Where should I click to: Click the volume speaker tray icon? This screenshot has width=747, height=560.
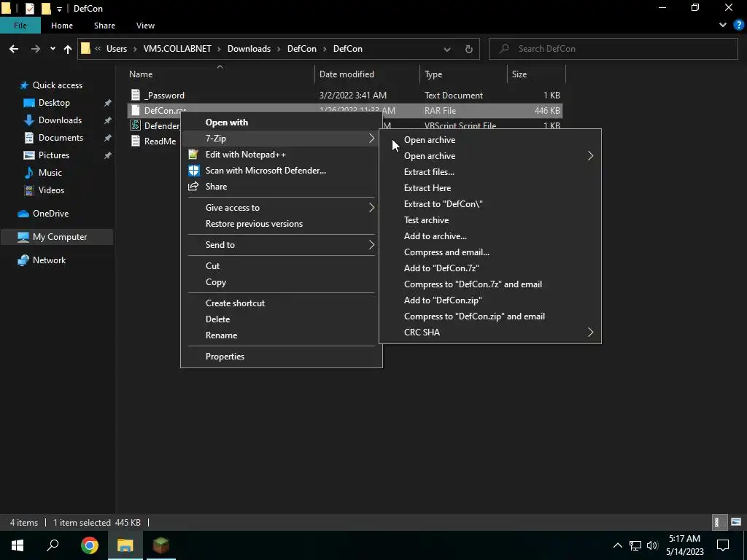tap(652, 545)
